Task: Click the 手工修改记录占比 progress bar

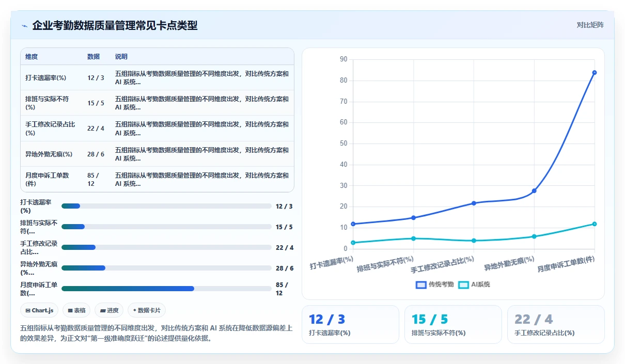Action: coord(166,247)
